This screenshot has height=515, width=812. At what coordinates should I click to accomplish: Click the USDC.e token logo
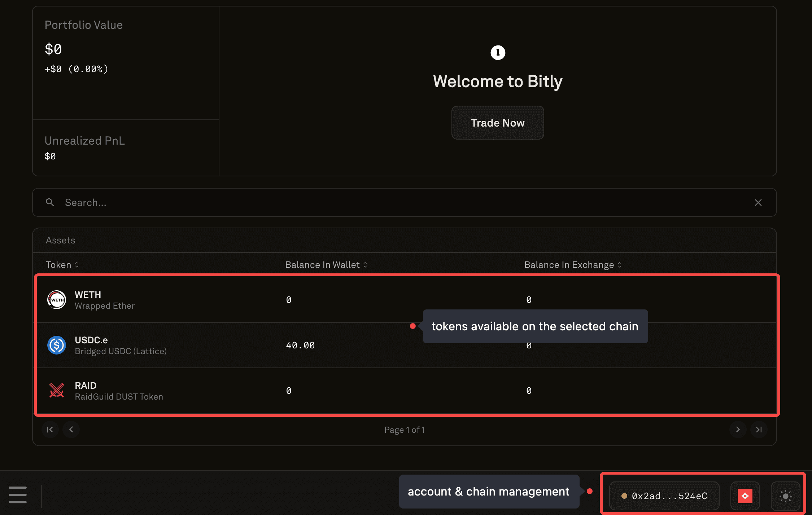pyautogui.click(x=57, y=345)
